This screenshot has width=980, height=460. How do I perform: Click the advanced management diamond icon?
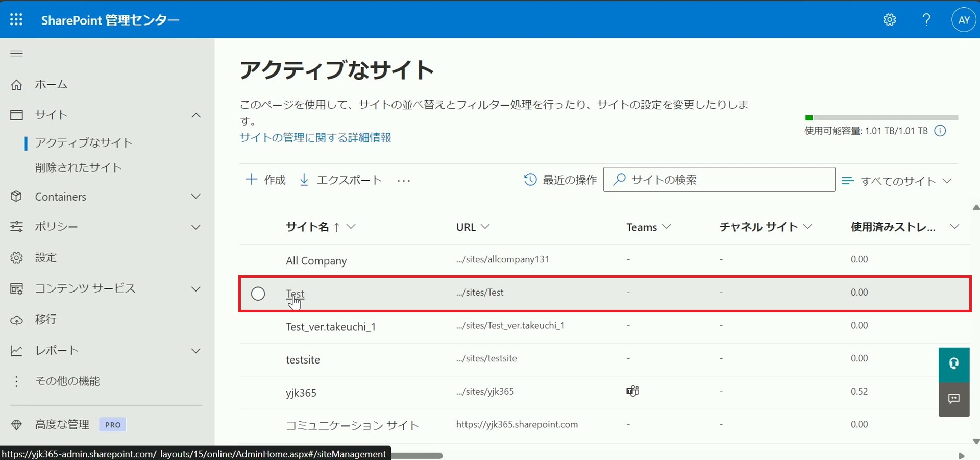tap(16, 424)
